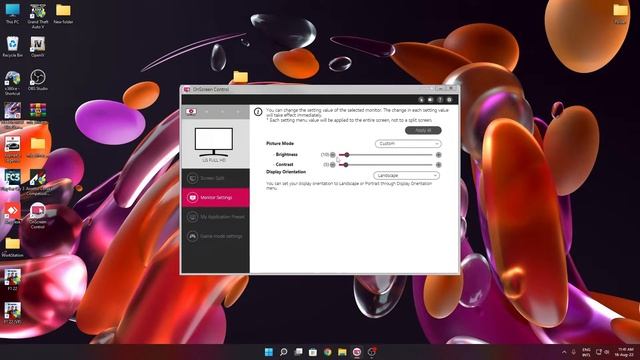Viewport: 640px width, 360px height.
Task: Open the Windows Start menu
Action: click(269, 352)
